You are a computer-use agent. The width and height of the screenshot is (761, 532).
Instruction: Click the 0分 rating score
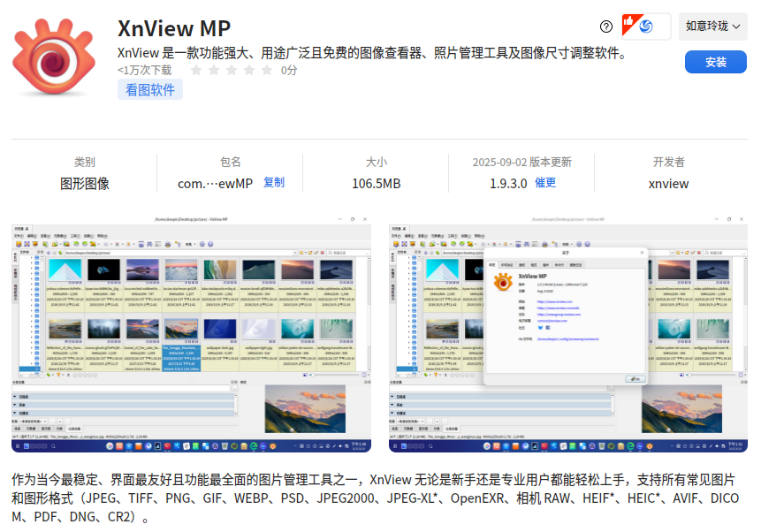(289, 71)
